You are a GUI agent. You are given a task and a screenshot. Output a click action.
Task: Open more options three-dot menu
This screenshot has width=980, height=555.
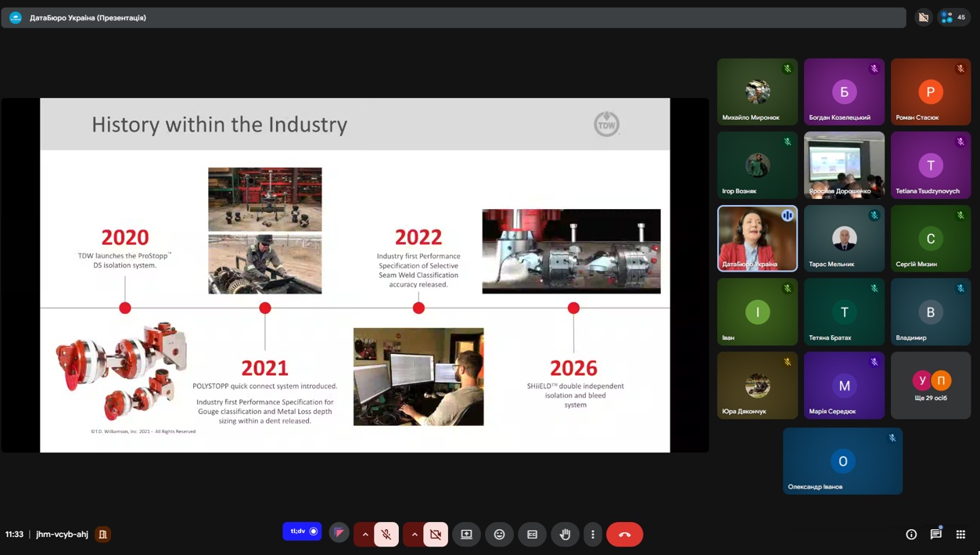point(593,534)
